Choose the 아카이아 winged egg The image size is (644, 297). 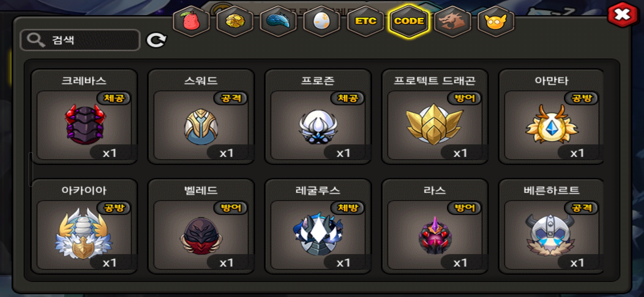(84, 226)
